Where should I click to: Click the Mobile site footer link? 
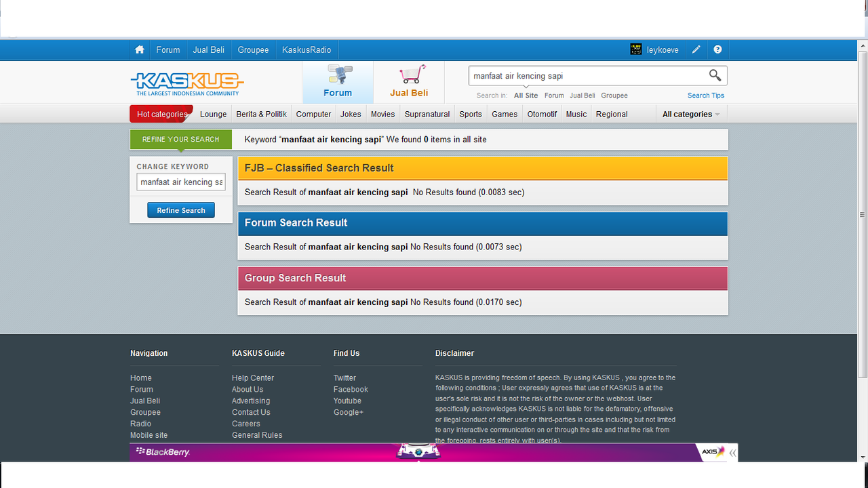[149, 435]
